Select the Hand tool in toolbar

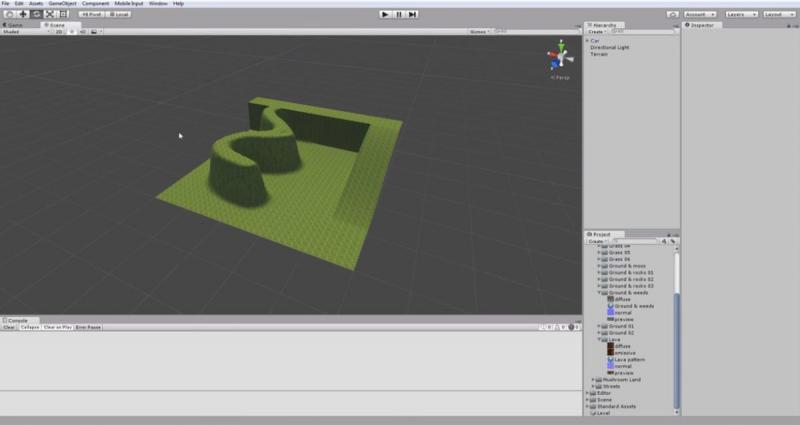(9, 14)
